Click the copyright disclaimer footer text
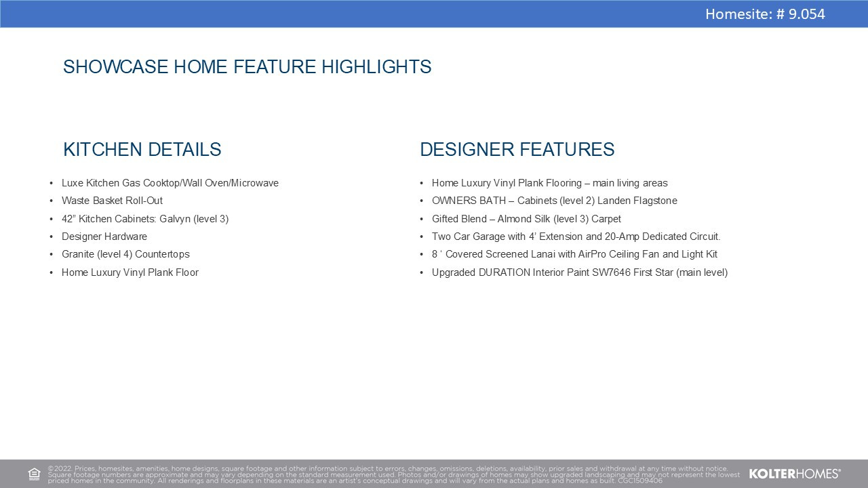868x488 pixels. point(393,474)
